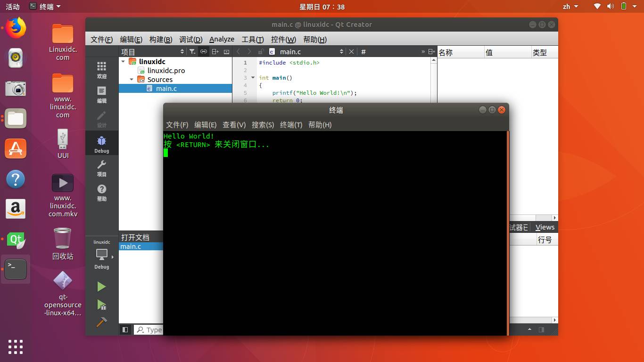Open the Qt Creator icon in the dock
This screenshot has width=644, height=362.
(x=16, y=239)
